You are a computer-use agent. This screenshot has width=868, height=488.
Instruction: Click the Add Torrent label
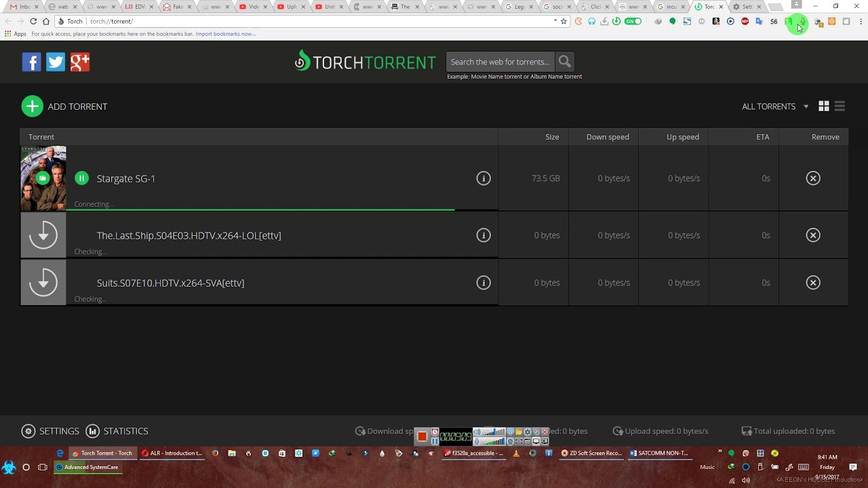coord(77,106)
